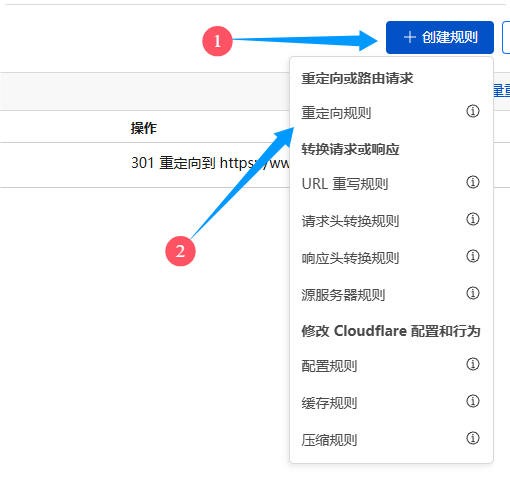
Task: Choose 缓存规则 from the list
Action: coord(329,403)
